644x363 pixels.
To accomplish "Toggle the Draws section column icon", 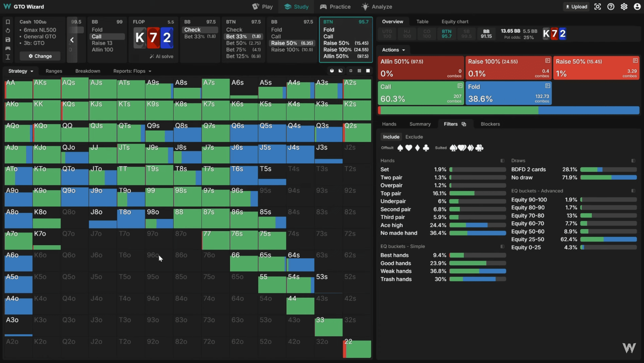I will [633, 161].
